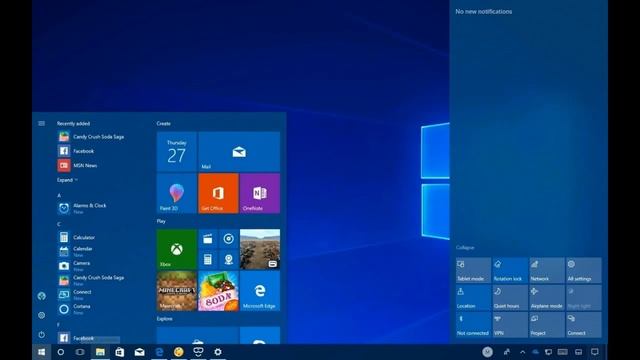Launch the Microsoft Edge tile
640x360 pixels.
260,291
